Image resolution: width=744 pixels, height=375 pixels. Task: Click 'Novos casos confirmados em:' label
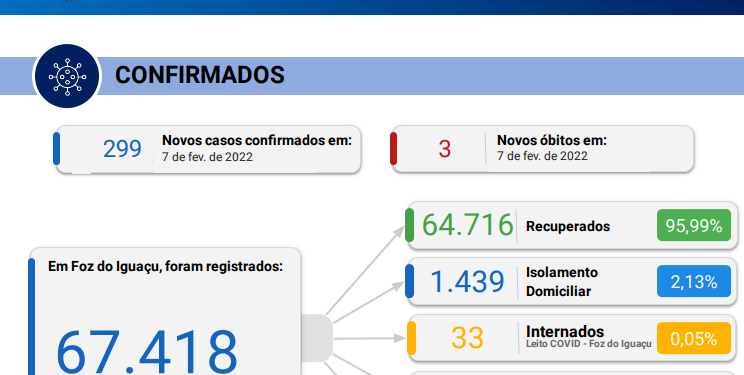pyautogui.click(x=257, y=141)
